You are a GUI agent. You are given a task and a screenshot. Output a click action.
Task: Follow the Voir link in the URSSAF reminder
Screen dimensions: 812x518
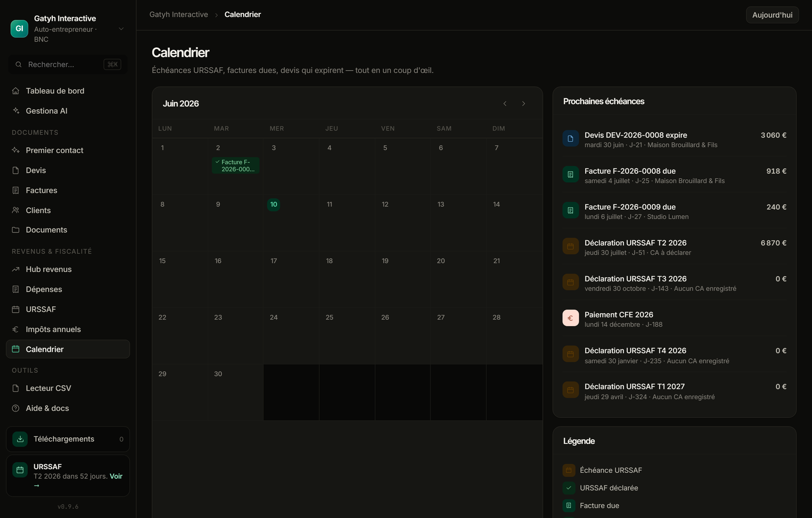coord(116,476)
